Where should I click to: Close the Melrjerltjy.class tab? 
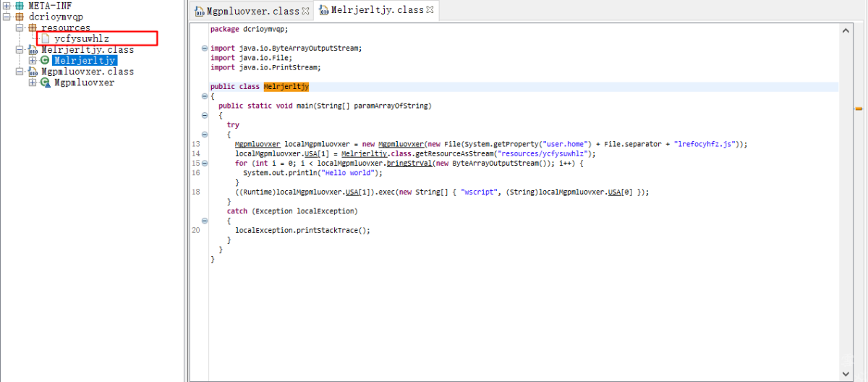(430, 10)
